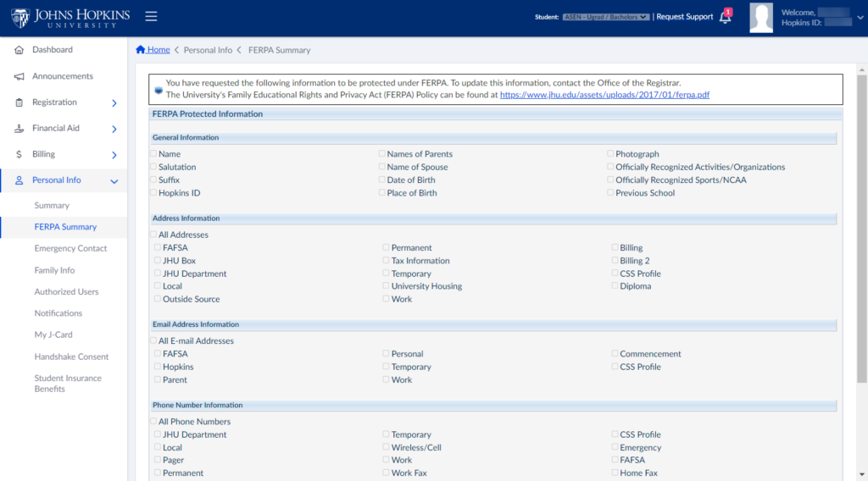The width and height of the screenshot is (868, 481).
Task: Toggle the JHU Box address checkbox
Action: pos(158,261)
